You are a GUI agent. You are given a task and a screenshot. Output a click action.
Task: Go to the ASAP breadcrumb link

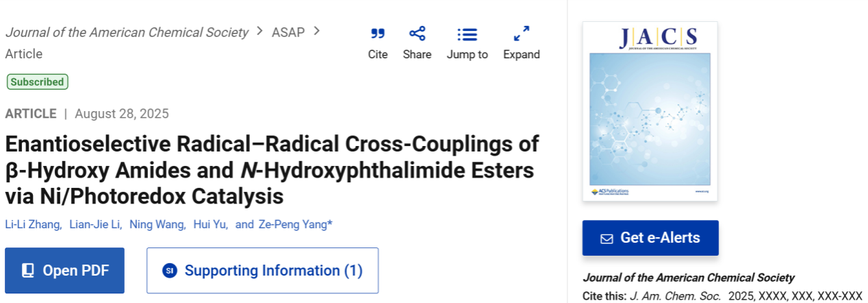pyautogui.click(x=288, y=32)
